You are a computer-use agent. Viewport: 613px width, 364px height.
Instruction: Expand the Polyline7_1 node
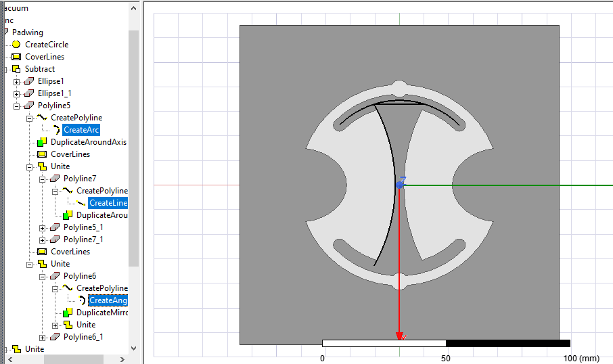(x=42, y=240)
